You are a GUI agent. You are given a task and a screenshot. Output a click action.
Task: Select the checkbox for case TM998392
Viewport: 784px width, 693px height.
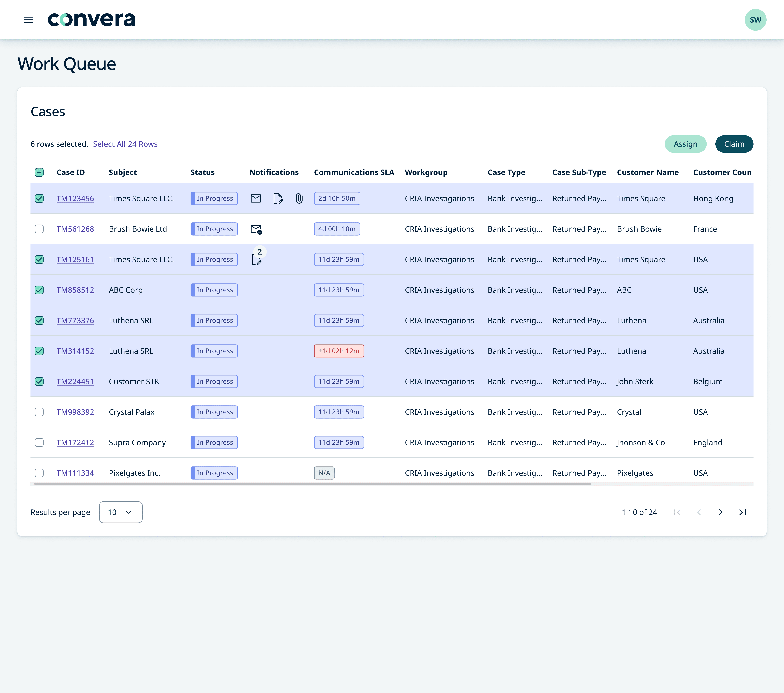[x=39, y=412]
